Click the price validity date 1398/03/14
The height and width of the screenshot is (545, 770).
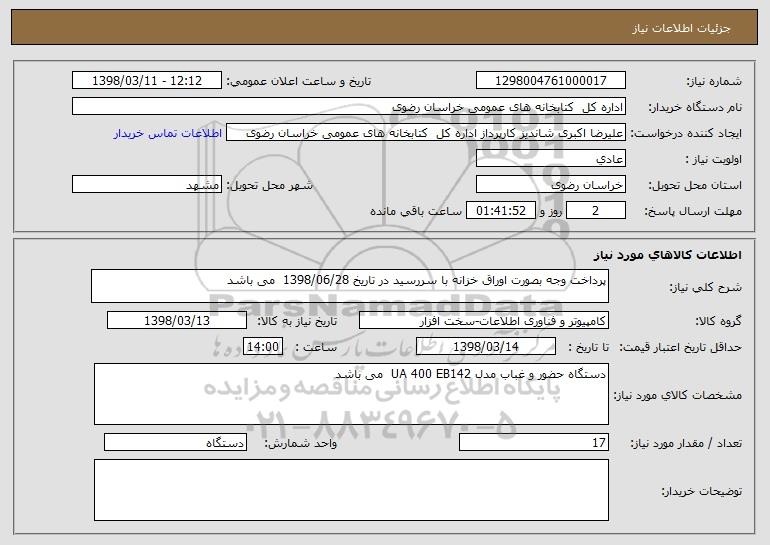[x=486, y=347]
